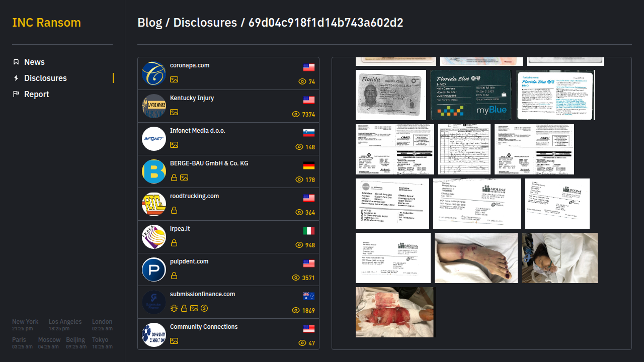Open the News menu item

[x=34, y=62]
